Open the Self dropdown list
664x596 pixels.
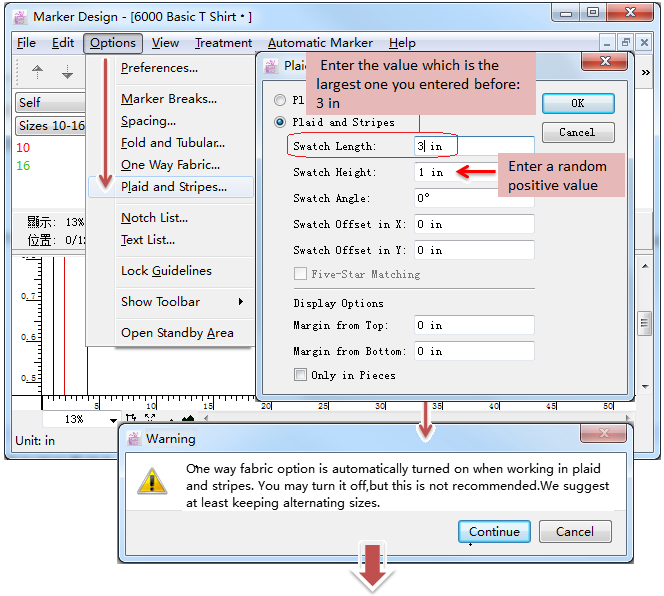(50, 103)
